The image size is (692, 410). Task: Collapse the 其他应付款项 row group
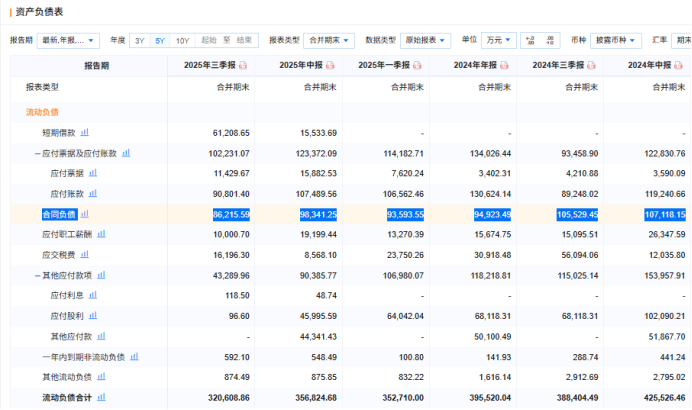(36, 275)
